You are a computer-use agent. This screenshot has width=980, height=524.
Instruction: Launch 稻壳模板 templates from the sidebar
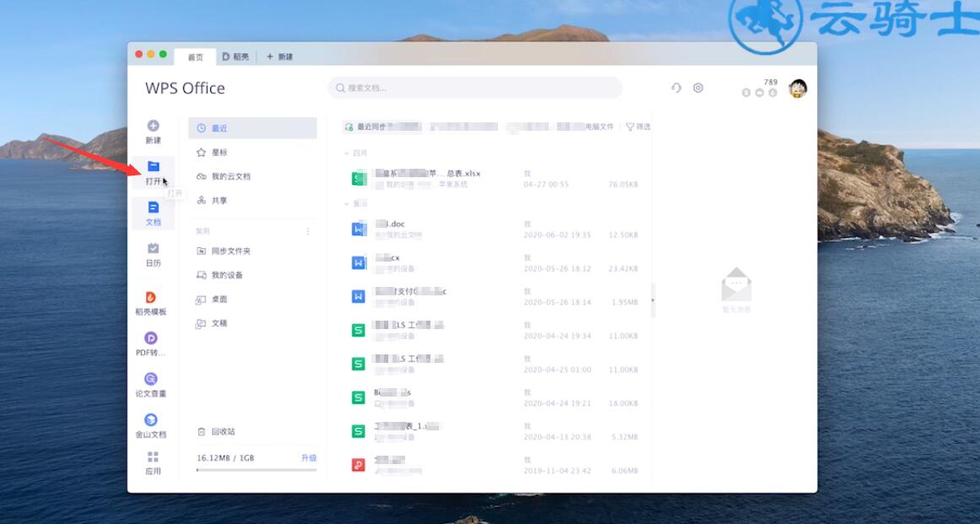150,297
